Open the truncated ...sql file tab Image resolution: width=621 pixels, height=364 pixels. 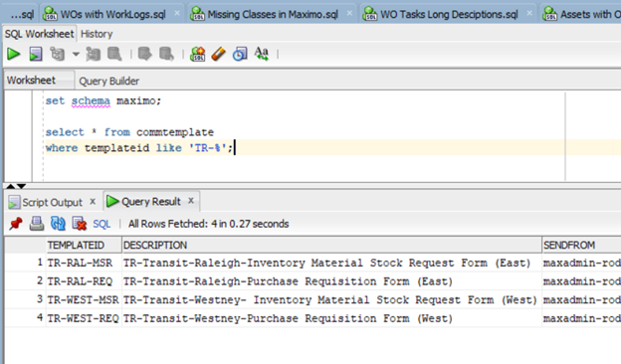point(22,15)
